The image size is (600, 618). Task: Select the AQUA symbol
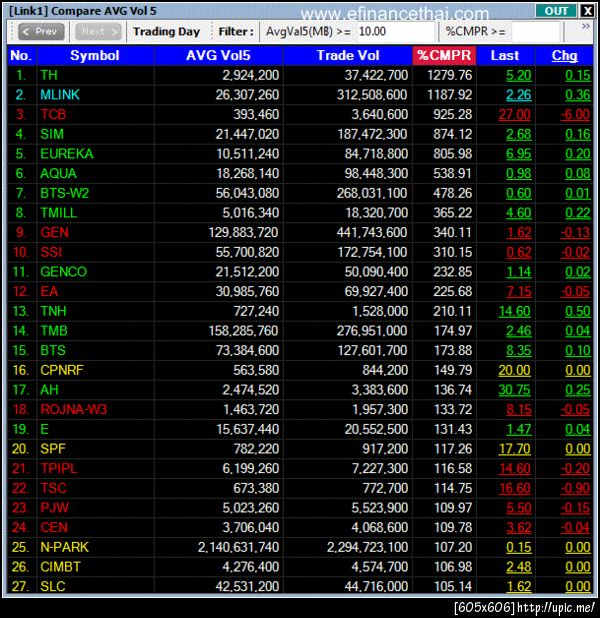click(58, 174)
